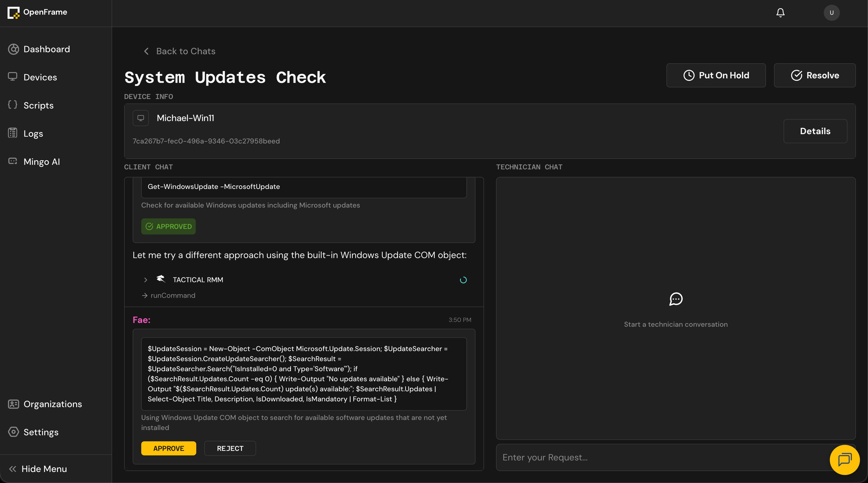
Task: Open the floating chat bubble button
Action: click(844, 459)
